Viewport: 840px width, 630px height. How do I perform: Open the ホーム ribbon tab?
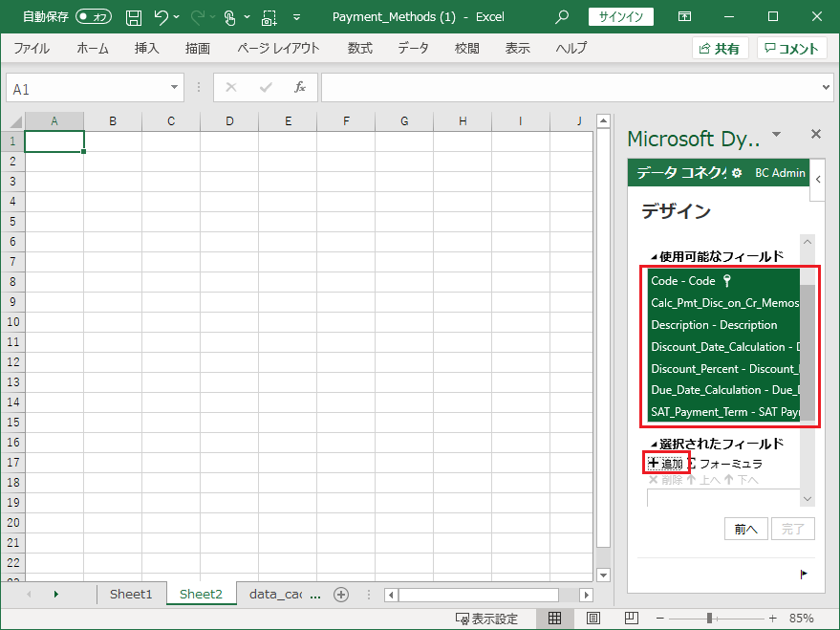pos(93,48)
